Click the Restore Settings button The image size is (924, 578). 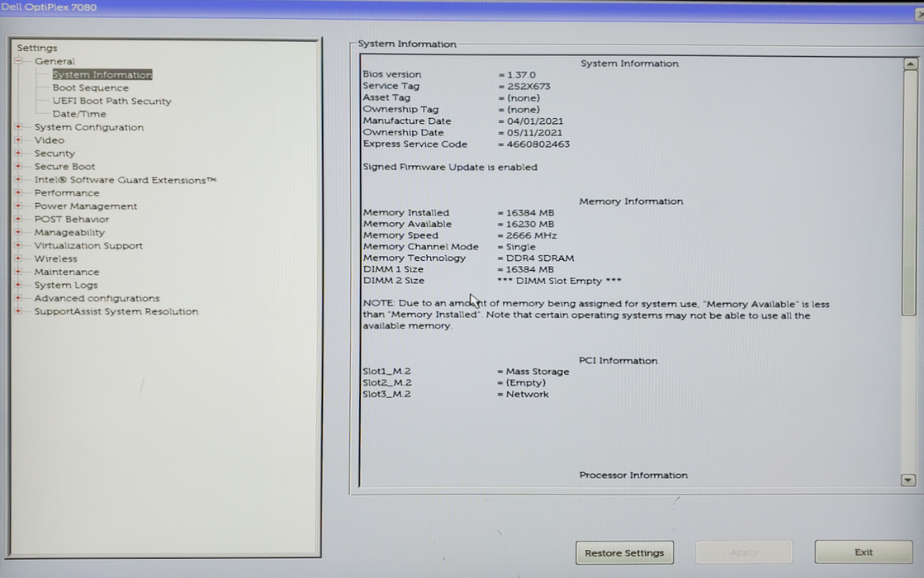(624, 552)
